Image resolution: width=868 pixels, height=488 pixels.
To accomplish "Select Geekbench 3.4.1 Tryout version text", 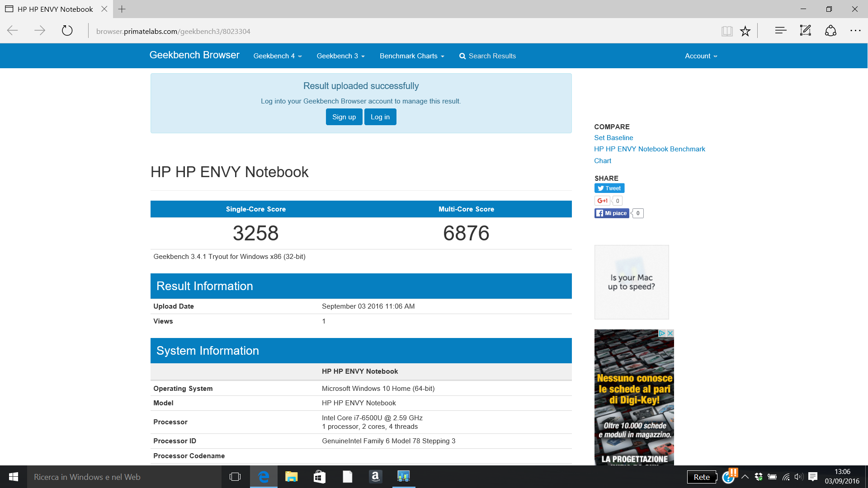I will (229, 257).
